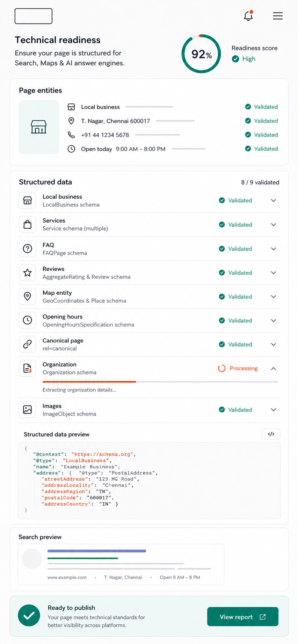Viewport: 298px width, 644px height.
Task: Click the "rel=canonical" subtitle
Action: tap(59, 349)
